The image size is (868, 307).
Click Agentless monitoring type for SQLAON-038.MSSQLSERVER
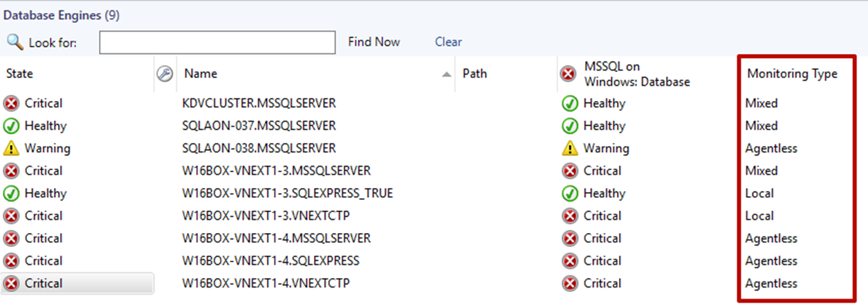(771, 149)
